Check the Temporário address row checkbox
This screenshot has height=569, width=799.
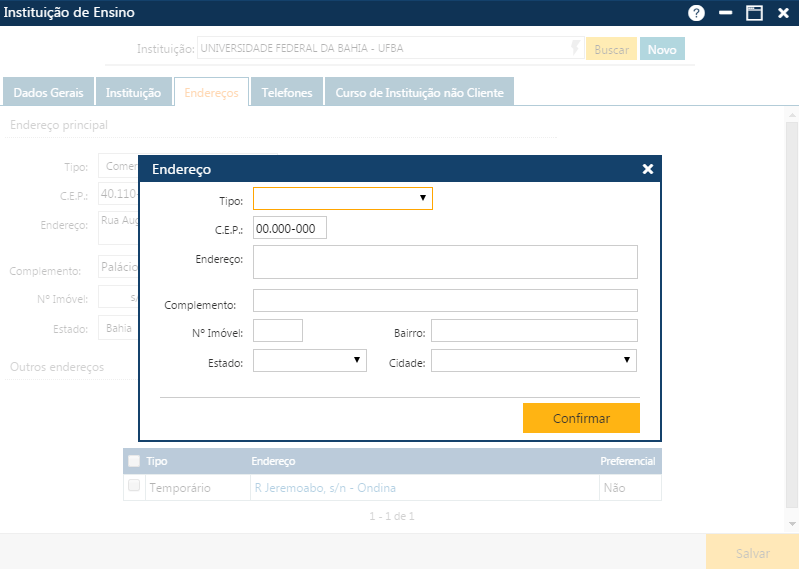134,486
